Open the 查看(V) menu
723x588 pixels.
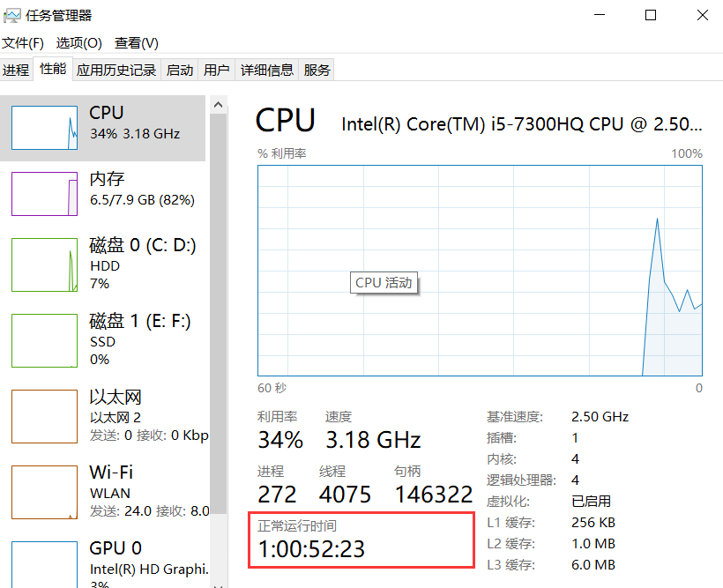point(137,43)
